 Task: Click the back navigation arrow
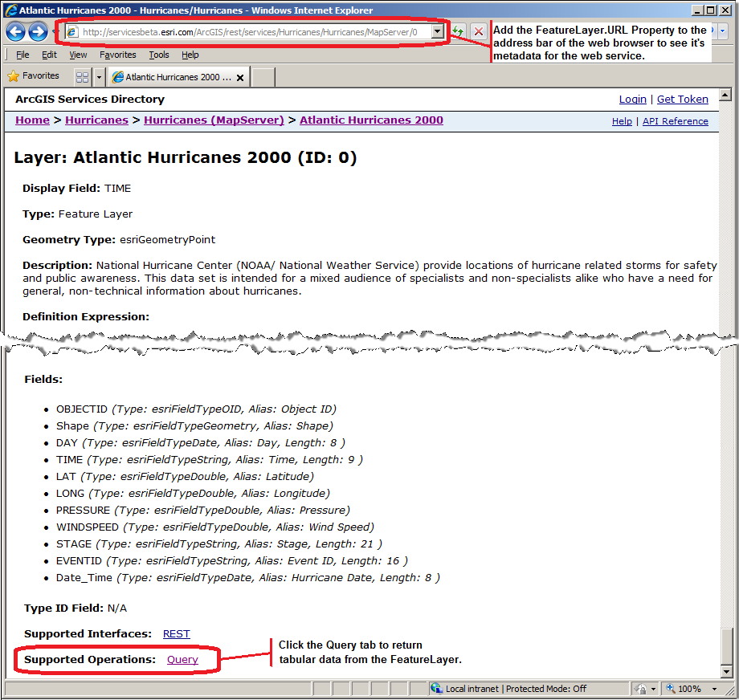(16, 31)
